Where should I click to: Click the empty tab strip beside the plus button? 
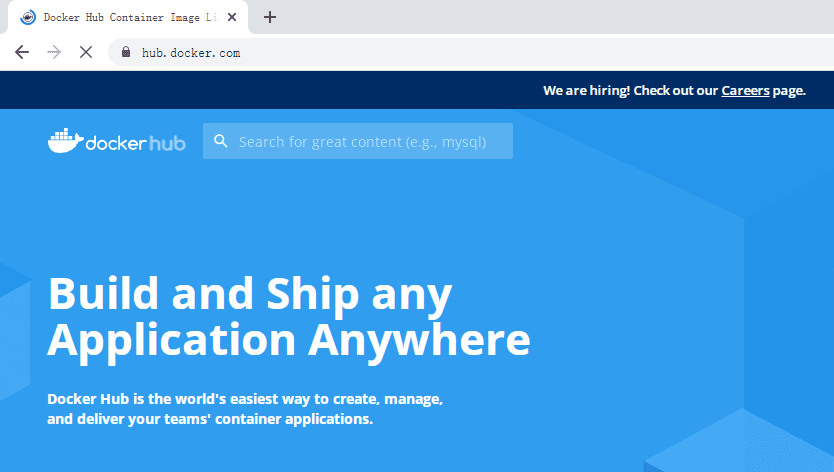(x=553, y=17)
